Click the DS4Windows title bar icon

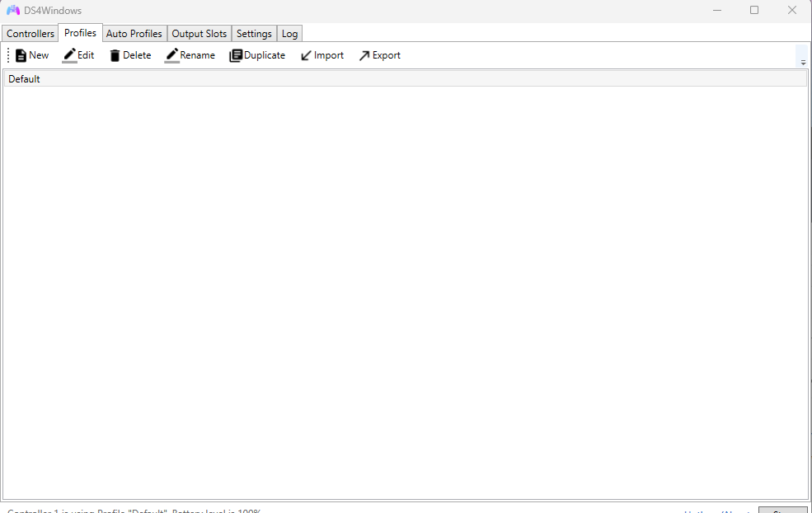pos(13,11)
